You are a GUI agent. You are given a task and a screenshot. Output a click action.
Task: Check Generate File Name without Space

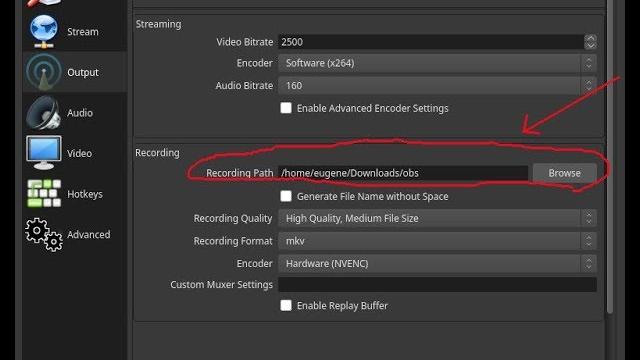pos(286,196)
